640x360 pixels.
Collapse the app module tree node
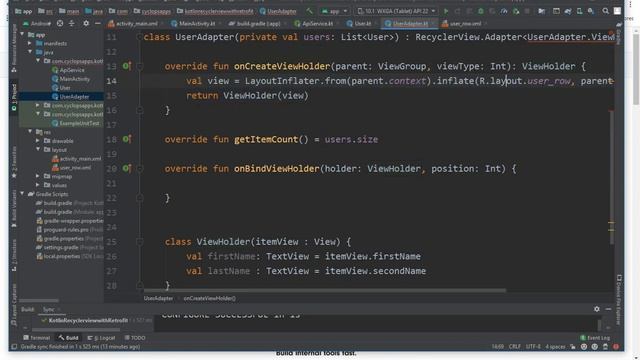(x=22, y=35)
